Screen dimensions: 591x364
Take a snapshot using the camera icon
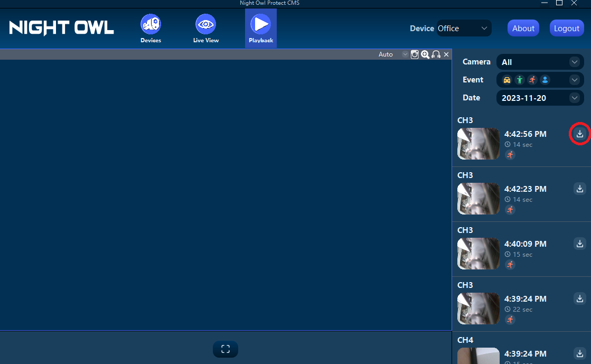tap(415, 54)
